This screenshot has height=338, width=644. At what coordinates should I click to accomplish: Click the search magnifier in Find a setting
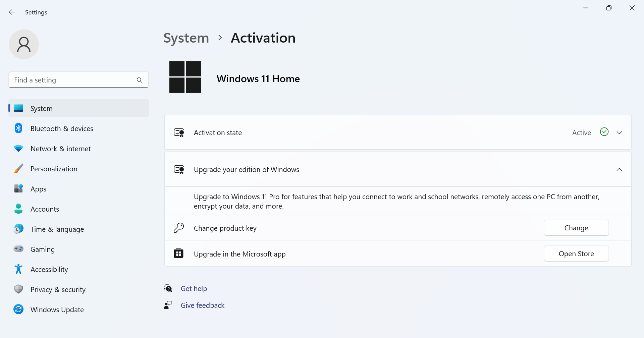(140, 80)
